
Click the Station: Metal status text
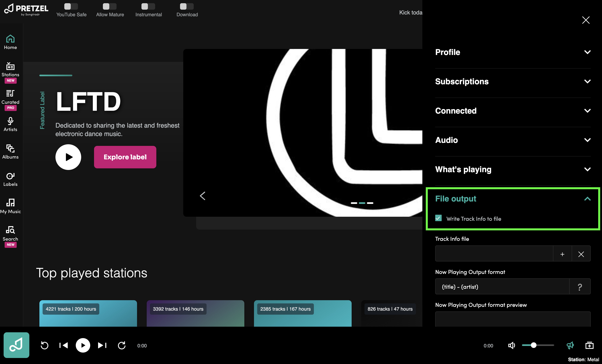point(583,359)
